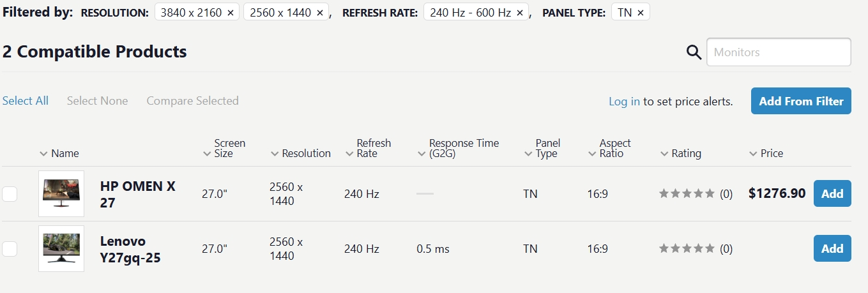
Task: Click the Select All link
Action: [26, 101]
